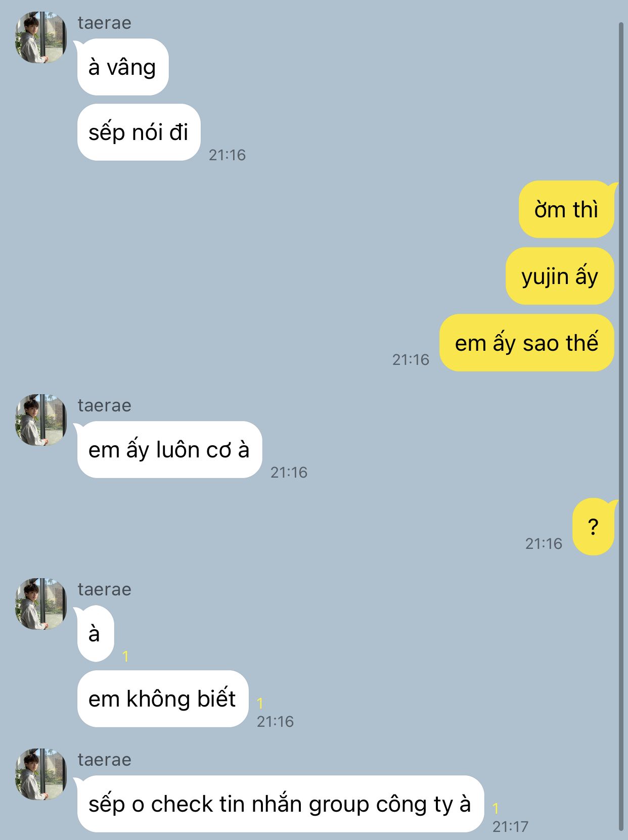
Task: Open taerae's profile picture near 'em ấy luôn cơ à'
Action: click(x=40, y=420)
